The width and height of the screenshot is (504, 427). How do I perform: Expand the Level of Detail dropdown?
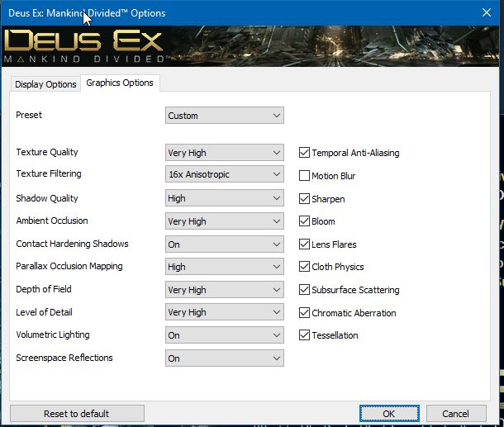(x=225, y=312)
